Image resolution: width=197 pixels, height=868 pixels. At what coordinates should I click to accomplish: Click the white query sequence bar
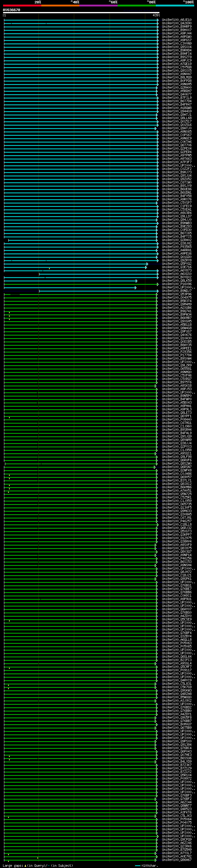(81, 12)
